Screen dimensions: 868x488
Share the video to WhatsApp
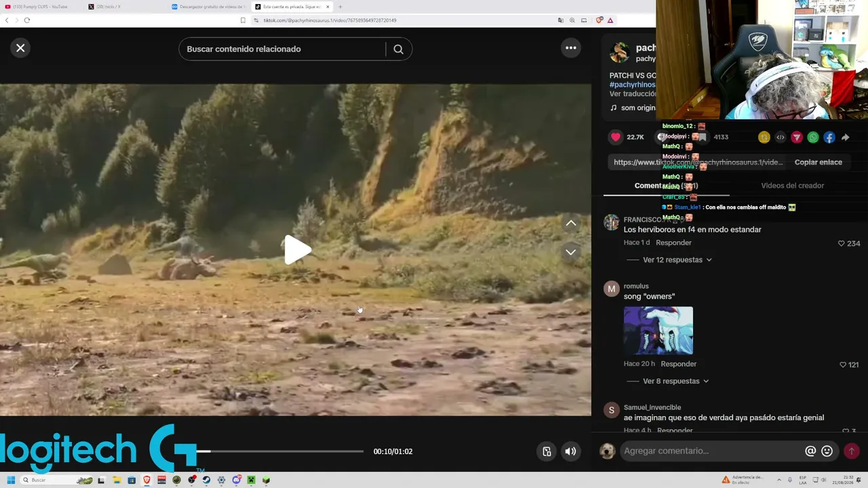(813, 138)
